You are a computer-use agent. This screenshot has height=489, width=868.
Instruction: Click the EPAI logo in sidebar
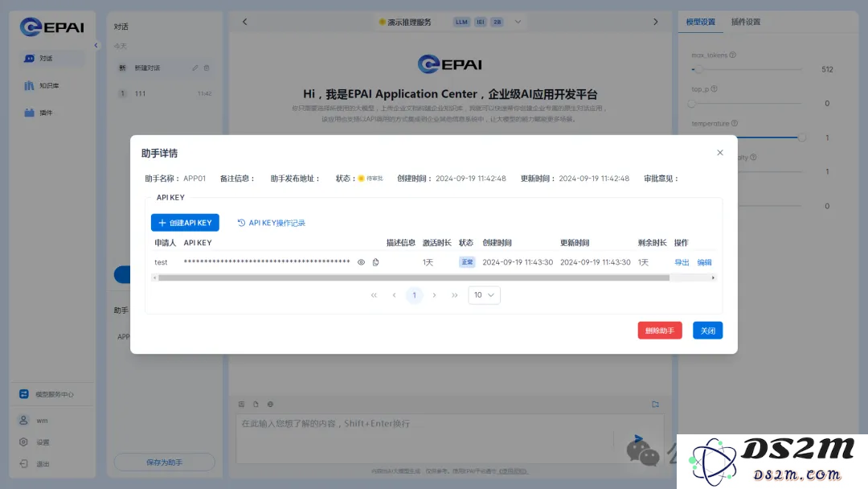coord(52,27)
